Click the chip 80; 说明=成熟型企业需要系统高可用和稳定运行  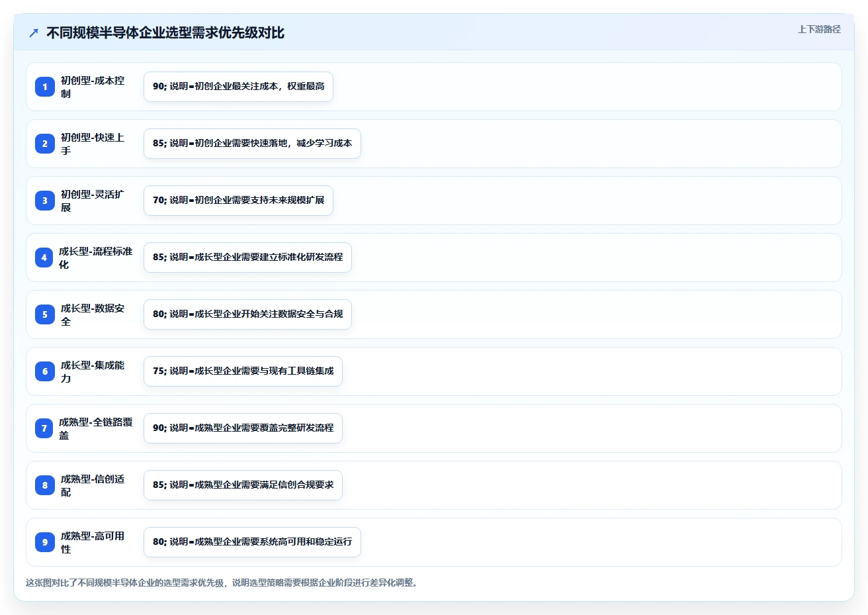point(252,542)
